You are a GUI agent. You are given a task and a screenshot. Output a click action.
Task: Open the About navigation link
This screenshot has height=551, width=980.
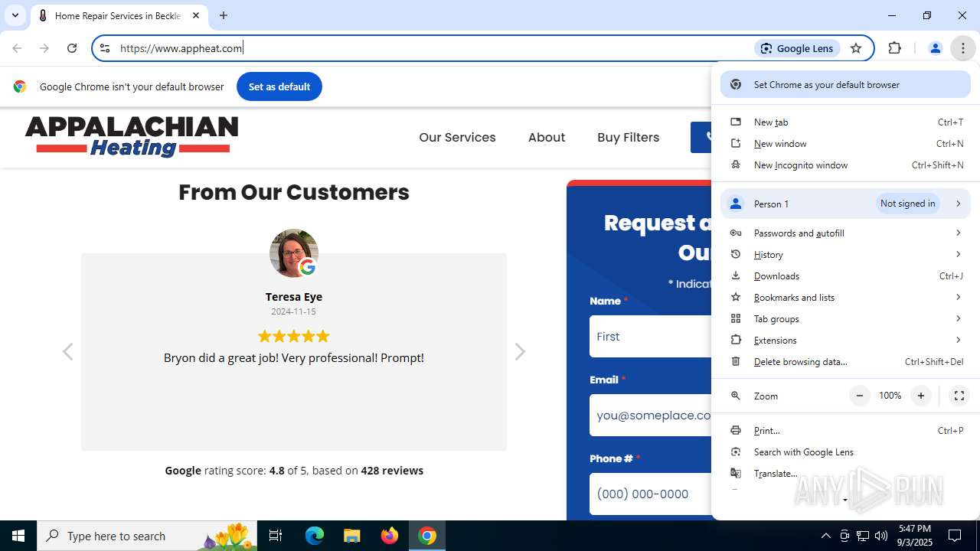(547, 138)
